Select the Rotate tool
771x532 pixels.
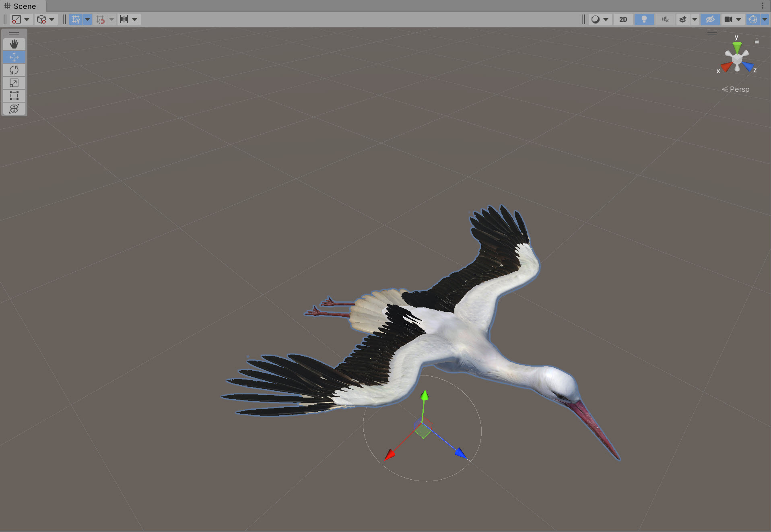pos(14,70)
